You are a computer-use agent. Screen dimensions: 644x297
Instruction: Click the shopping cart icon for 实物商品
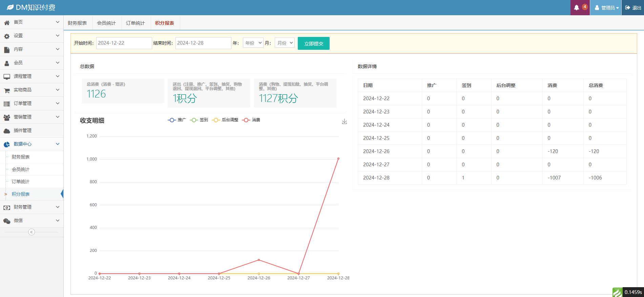[x=7, y=90]
